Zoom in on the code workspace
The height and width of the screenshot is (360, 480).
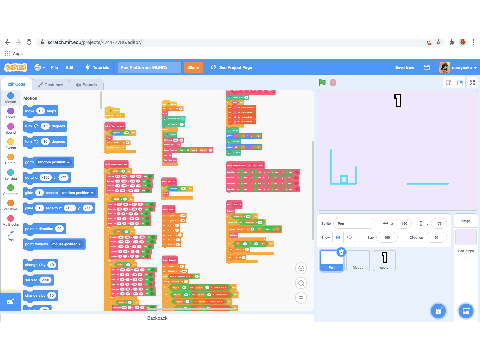click(301, 268)
